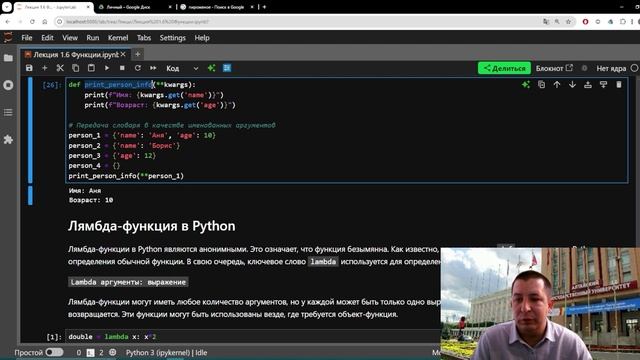Image resolution: width=640 pixels, height=360 pixels.
Task: Collapse the cell by clicking its blue bar
Action: click(x=30, y=130)
